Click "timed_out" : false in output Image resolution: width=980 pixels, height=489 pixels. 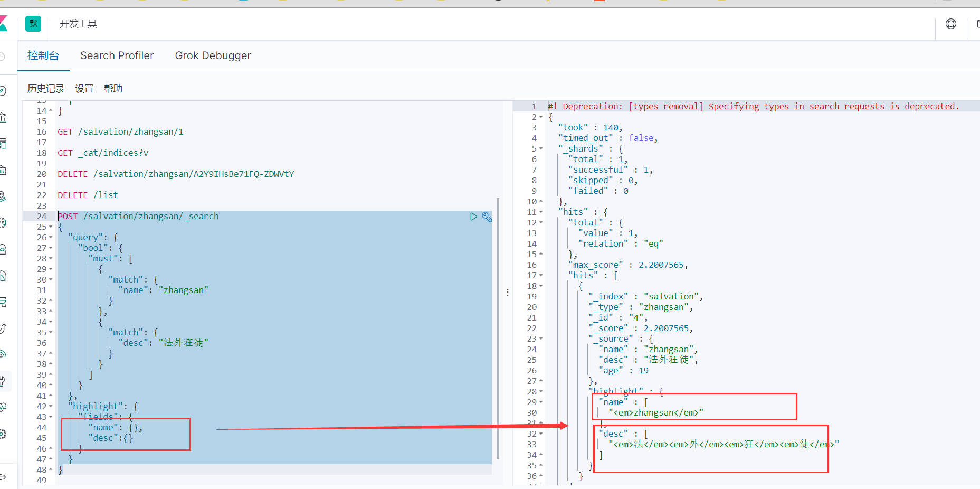point(608,138)
